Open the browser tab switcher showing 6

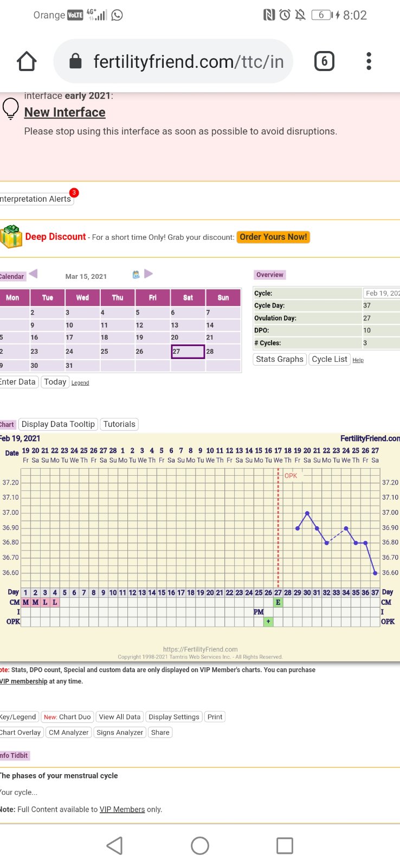coord(324,61)
